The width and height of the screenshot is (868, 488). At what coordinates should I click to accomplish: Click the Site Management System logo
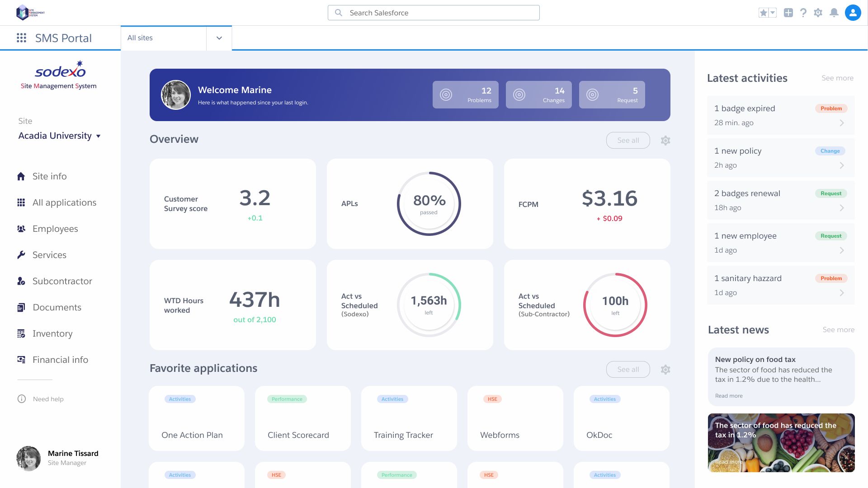tap(30, 13)
